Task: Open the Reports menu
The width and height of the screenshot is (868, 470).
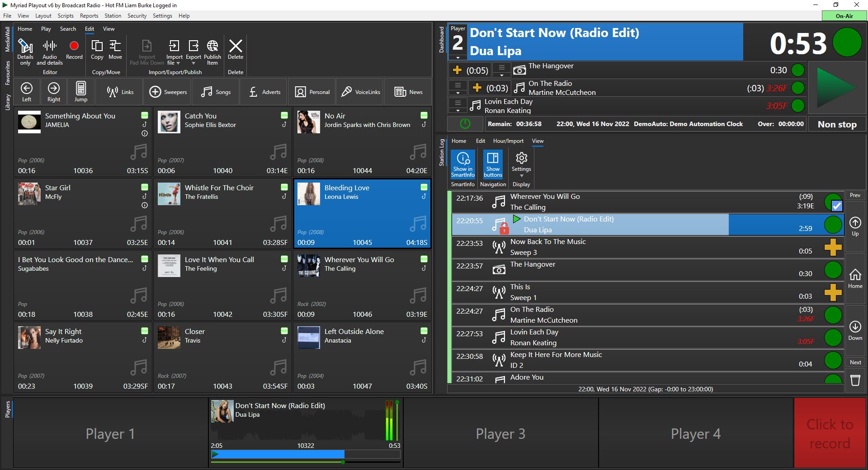Action: pyautogui.click(x=89, y=15)
